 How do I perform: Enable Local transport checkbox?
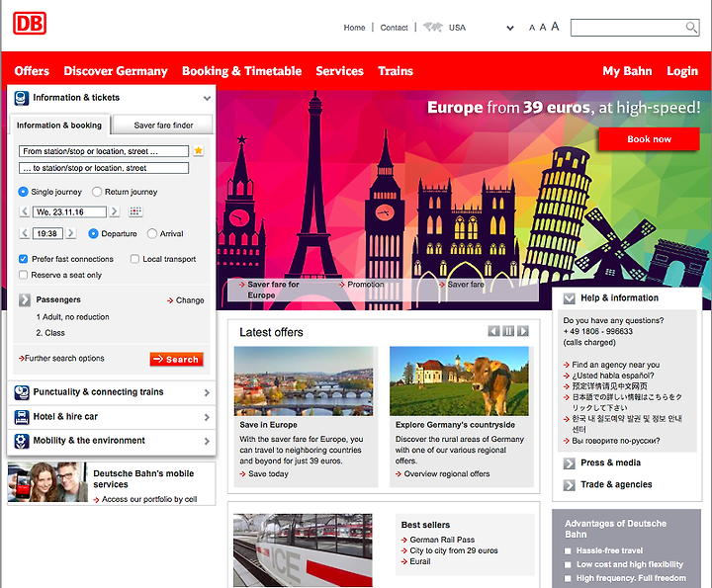(x=134, y=259)
